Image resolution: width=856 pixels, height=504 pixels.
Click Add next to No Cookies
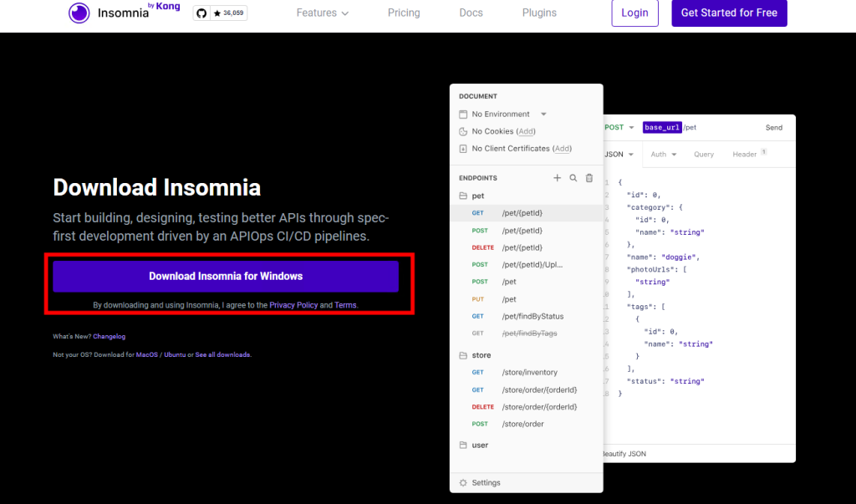coord(527,131)
